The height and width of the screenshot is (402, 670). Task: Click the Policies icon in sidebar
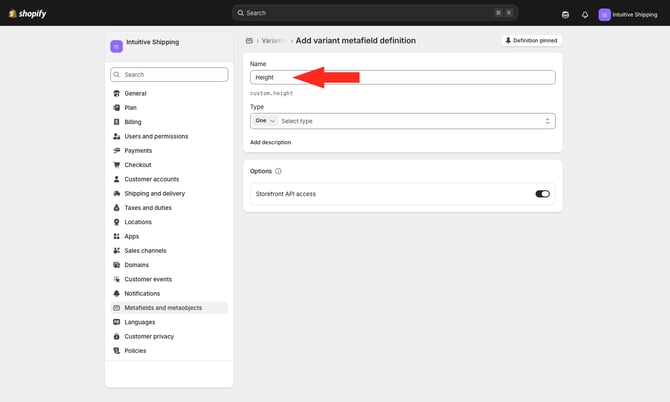pos(116,351)
